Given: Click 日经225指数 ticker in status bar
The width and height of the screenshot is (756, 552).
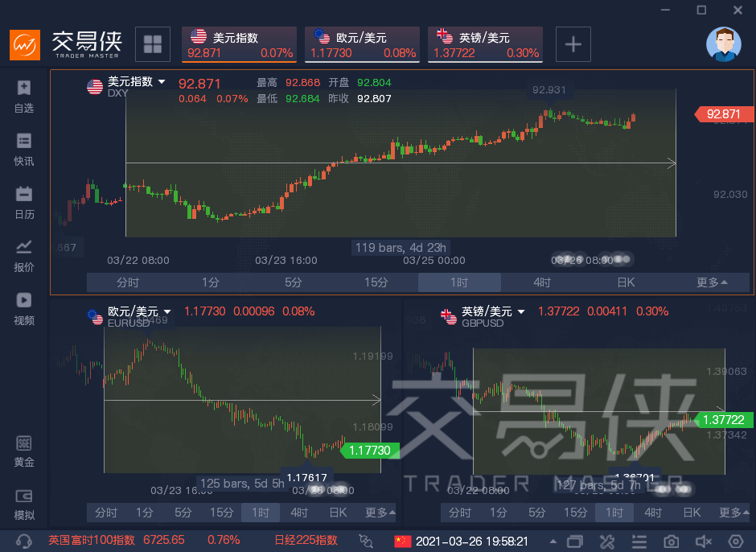Looking at the screenshot, I should (306, 540).
